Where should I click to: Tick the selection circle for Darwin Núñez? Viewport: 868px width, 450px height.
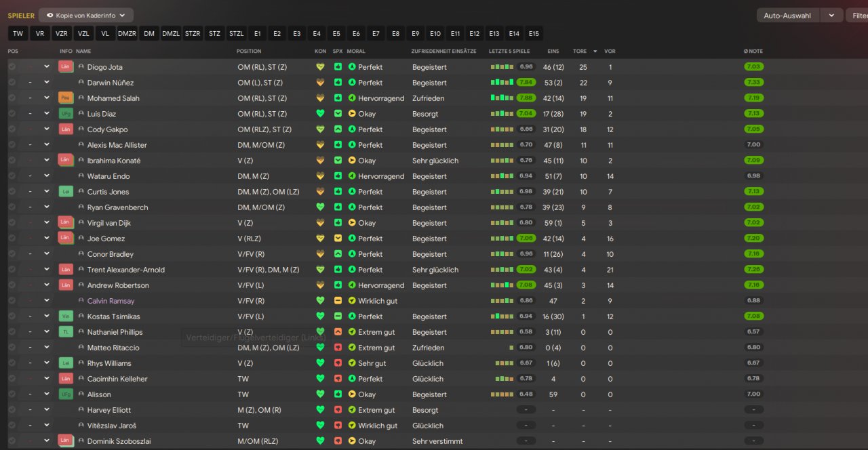(x=12, y=83)
